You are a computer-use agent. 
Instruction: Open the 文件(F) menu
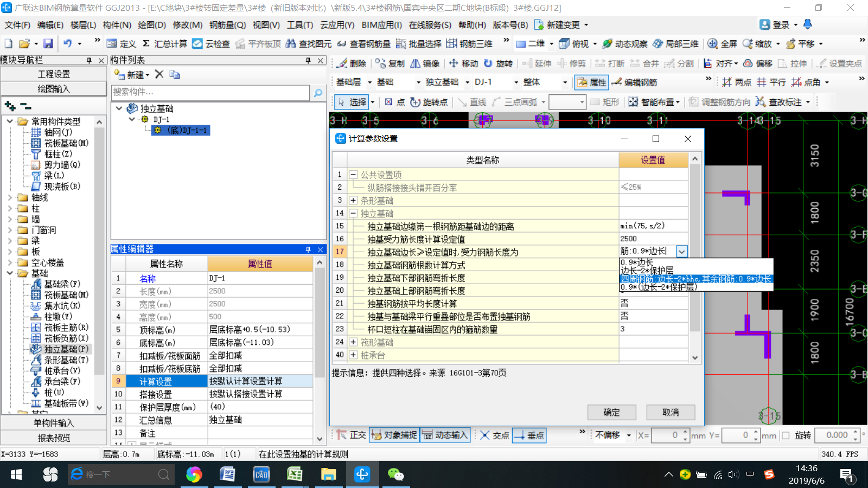(x=17, y=25)
